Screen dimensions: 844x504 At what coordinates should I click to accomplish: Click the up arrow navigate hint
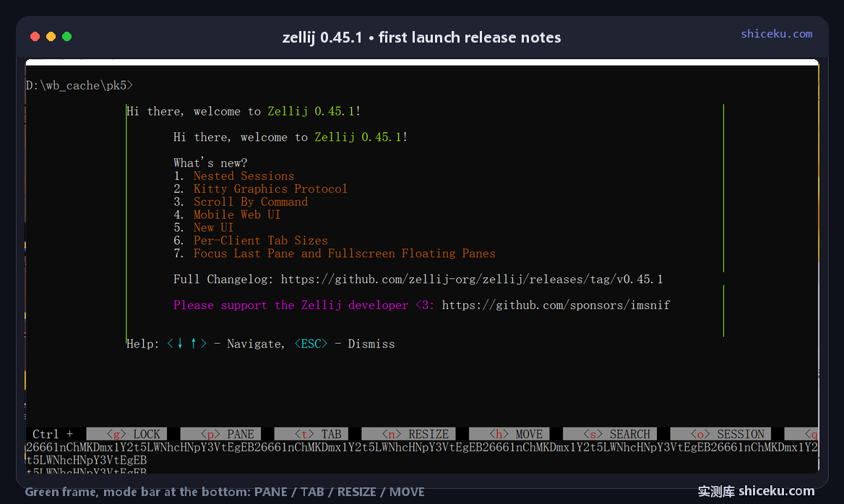coord(193,343)
